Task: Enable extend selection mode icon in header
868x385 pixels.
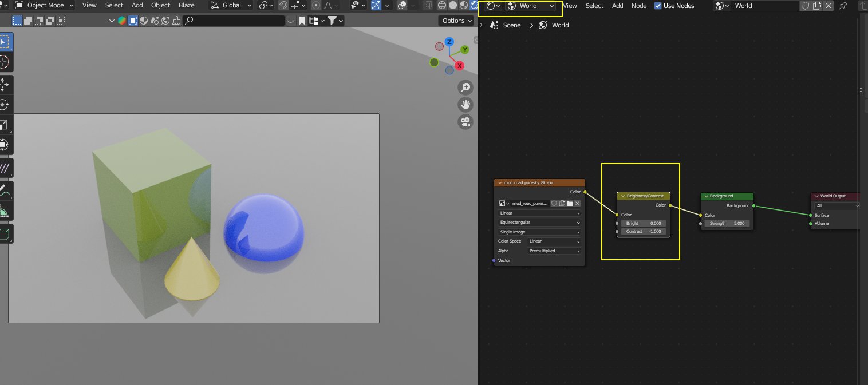Action: [28, 21]
